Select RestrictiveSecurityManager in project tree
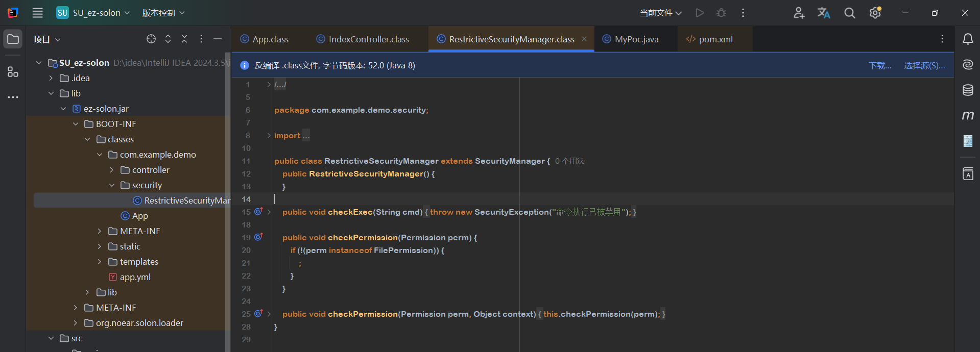This screenshot has height=352, width=980. pyautogui.click(x=181, y=200)
